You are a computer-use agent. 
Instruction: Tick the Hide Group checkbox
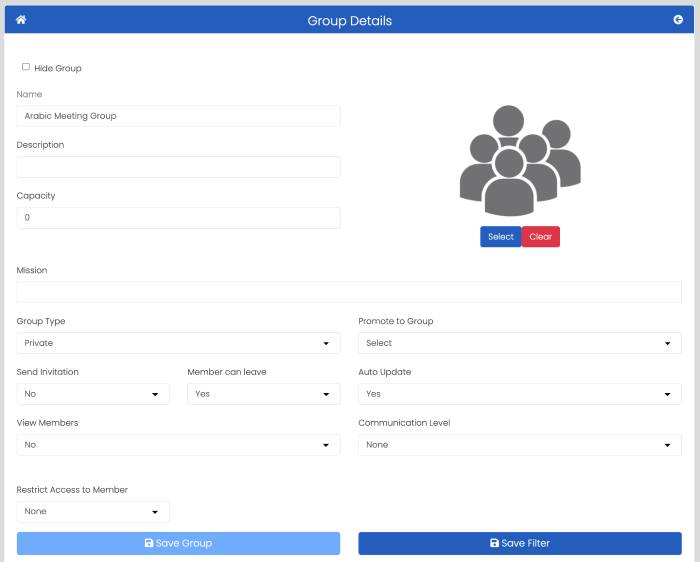click(x=26, y=67)
